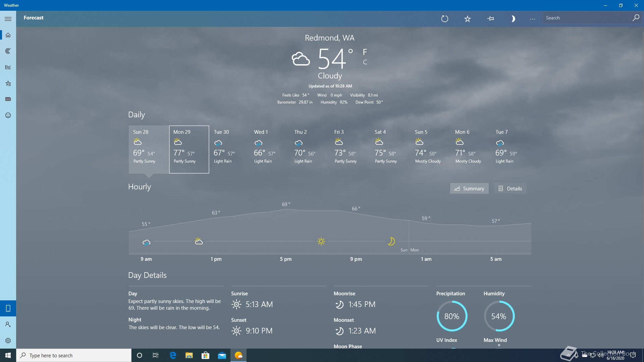Image resolution: width=644 pixels, height=362 pixels.
Task: Click the hourly partly sunny icon
Action: 199,241
